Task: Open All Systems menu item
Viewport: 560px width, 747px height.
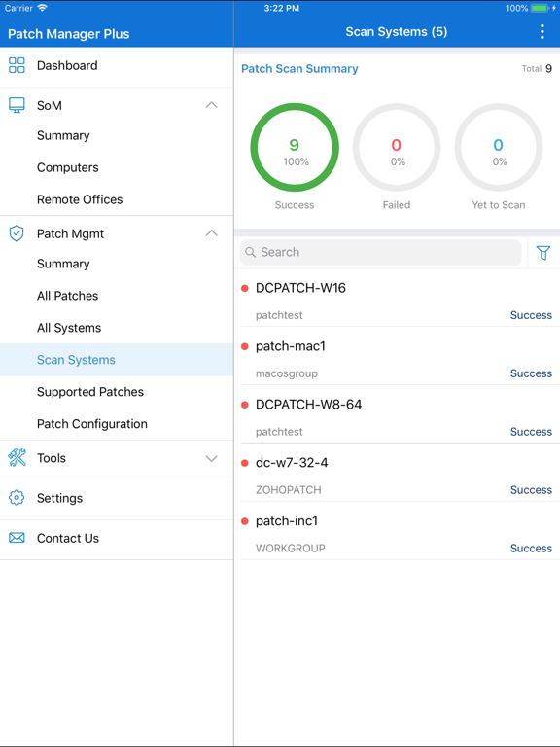Action: coord(117,328)
